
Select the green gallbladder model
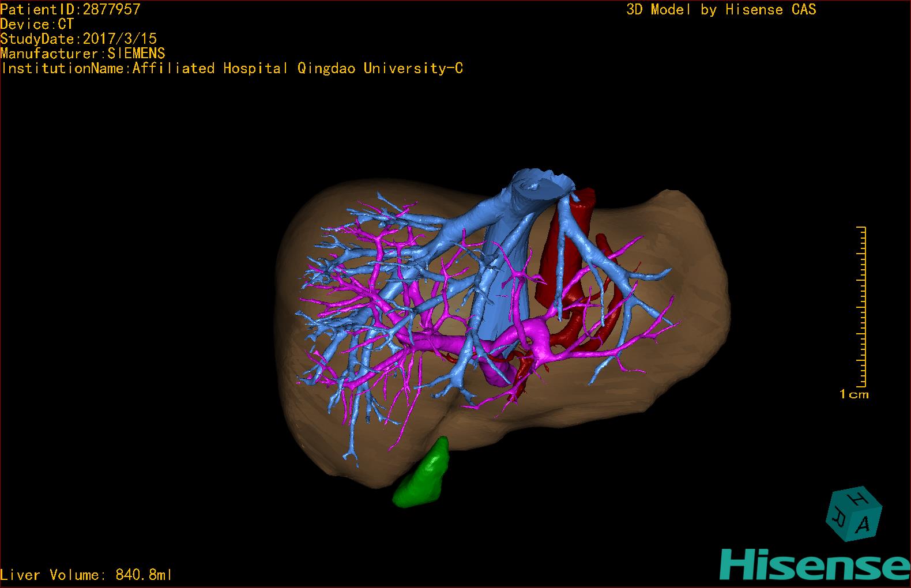tap(421, 474)
